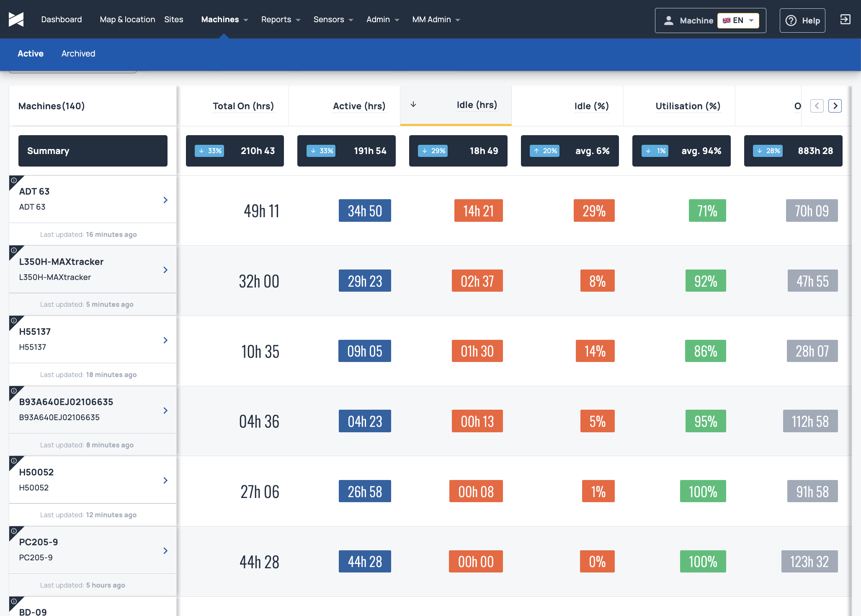The image size is (861, 616).
Task: Switch to the Archived tab
Action: (78, 54)
